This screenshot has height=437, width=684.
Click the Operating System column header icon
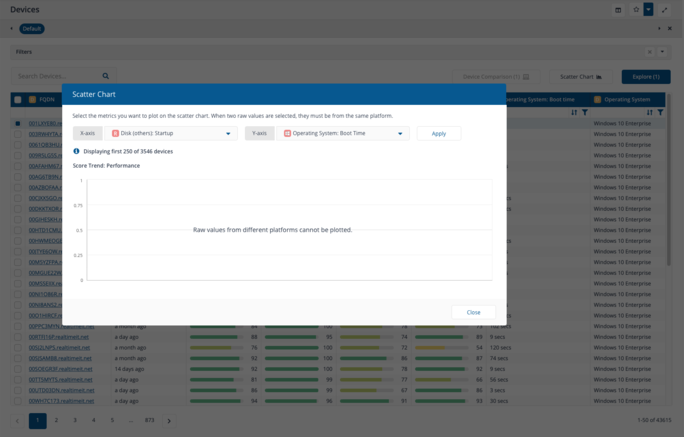(x=598, y=100)
